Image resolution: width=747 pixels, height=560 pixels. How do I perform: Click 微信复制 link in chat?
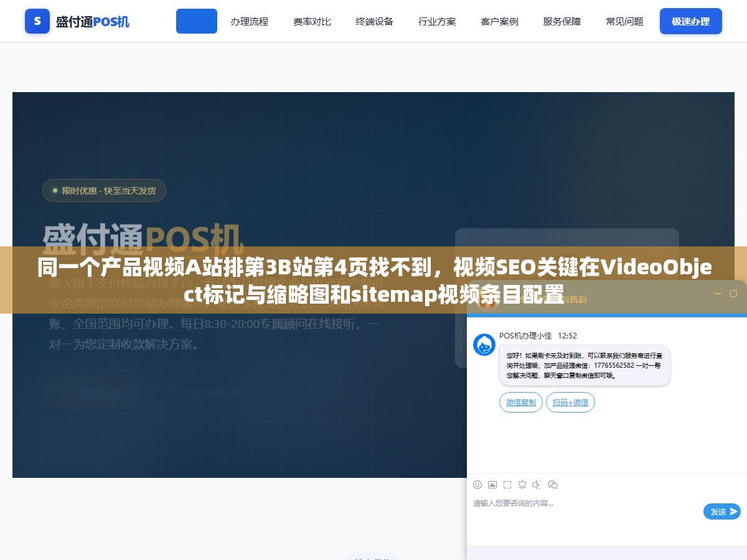tap(521, 403)
